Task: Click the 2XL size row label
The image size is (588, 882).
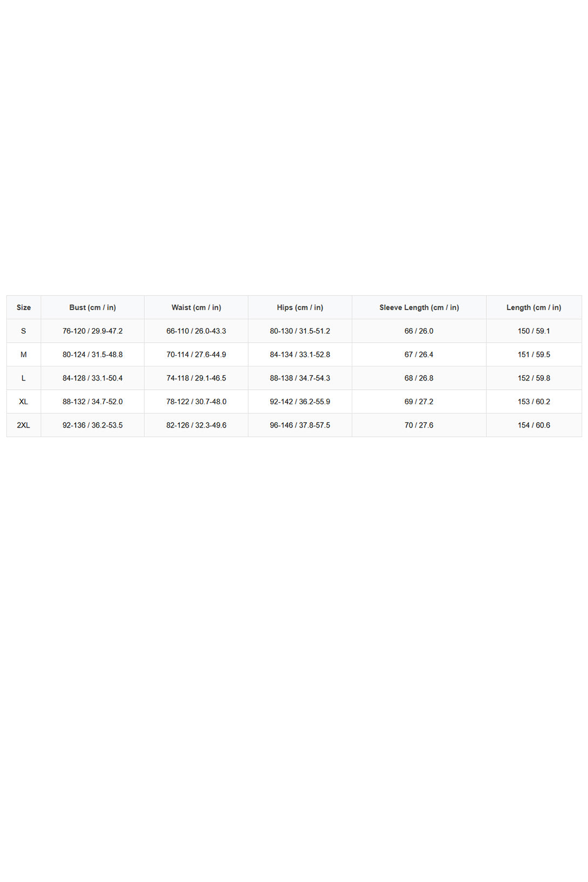Action: [x=24, y=425]
